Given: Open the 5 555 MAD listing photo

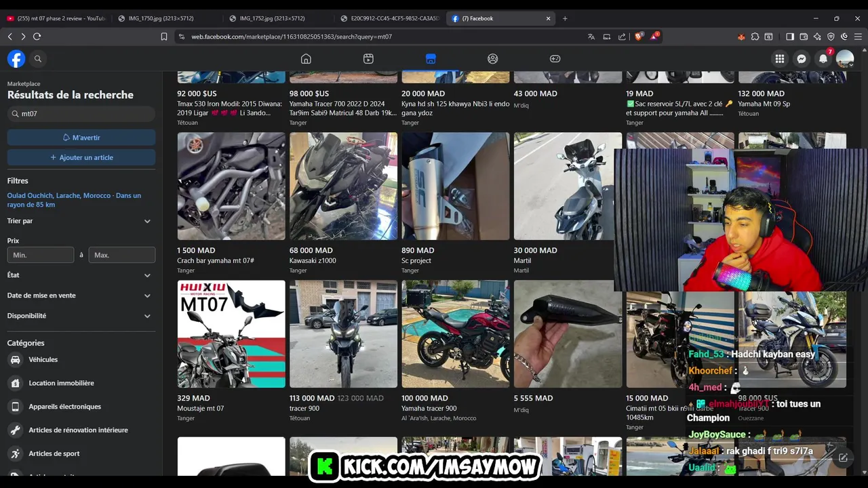Looking at the screenshot, I should click(568, 334).
